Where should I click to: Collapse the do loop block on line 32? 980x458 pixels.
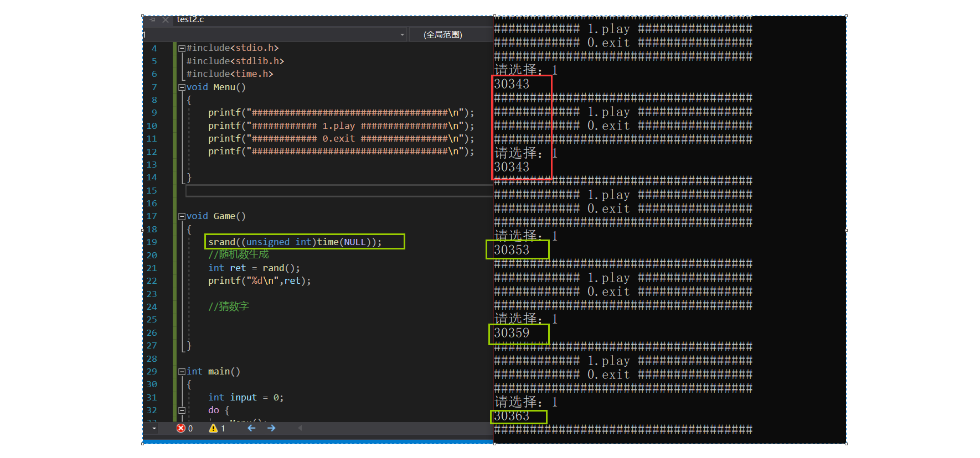(182, 410)
